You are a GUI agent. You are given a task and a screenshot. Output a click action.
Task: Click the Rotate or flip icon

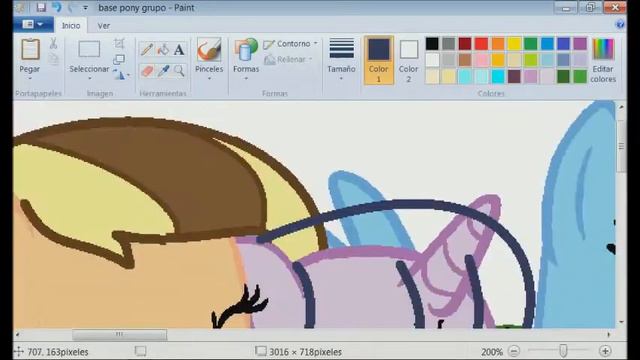(x=119, y=75)
